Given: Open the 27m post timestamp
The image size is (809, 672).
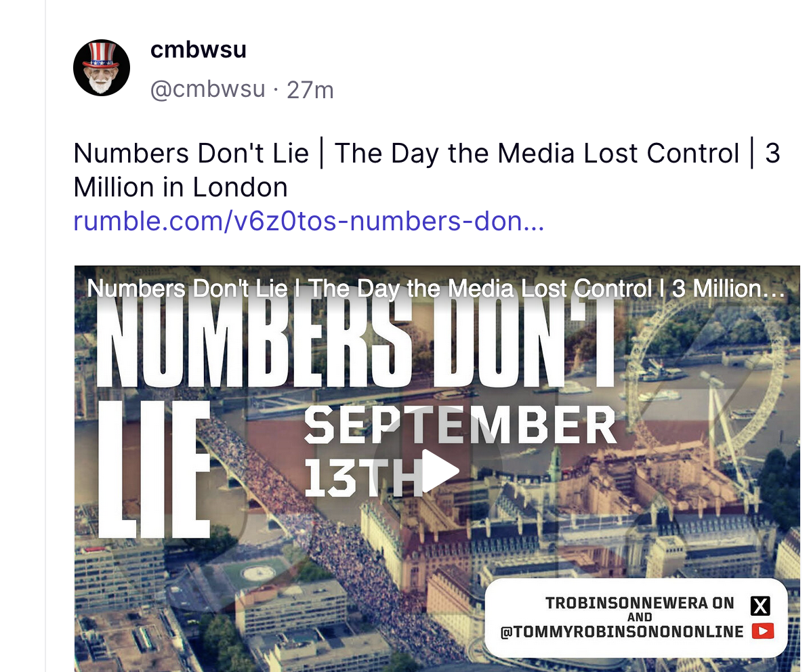Looking at the screenshot, I should point(310,89).
